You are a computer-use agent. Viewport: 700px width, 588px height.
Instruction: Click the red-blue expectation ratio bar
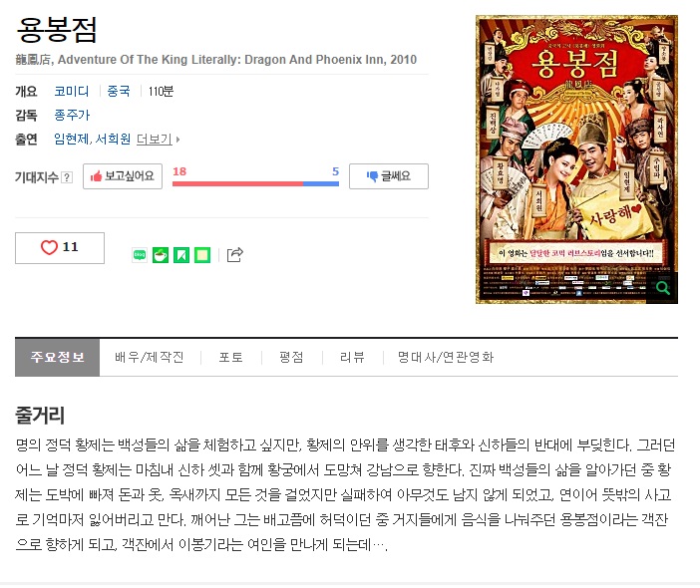(255, 183)
